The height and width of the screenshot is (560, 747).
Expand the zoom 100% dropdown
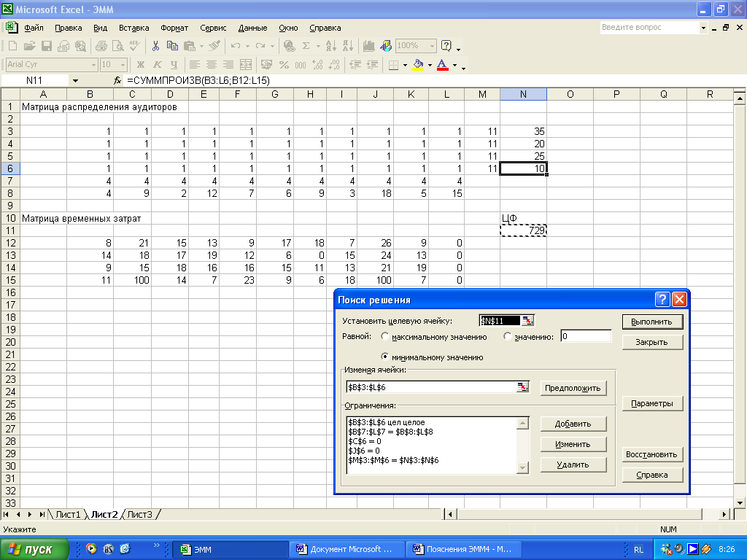coord(430,46)
